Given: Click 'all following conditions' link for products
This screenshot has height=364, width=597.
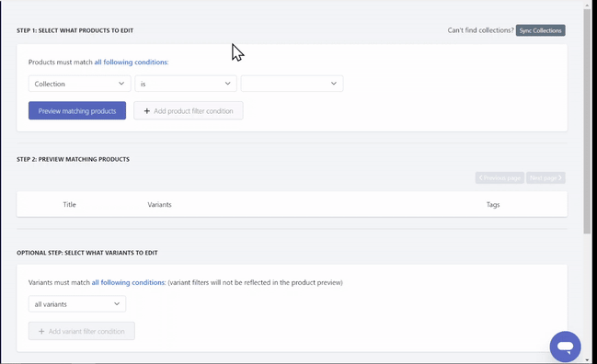Looking at the screenshot, I should point(132,62).
